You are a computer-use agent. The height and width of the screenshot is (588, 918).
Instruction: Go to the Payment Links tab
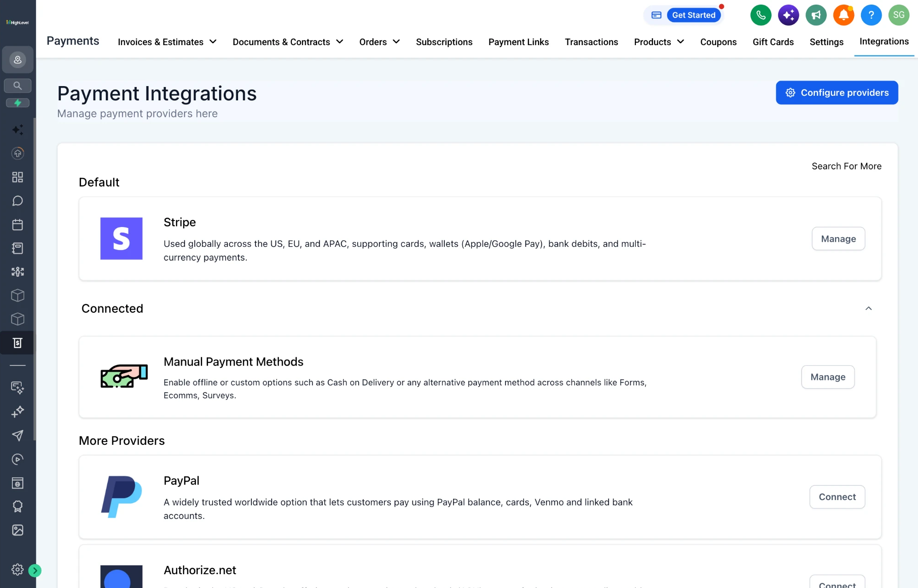tap(518, 42)
